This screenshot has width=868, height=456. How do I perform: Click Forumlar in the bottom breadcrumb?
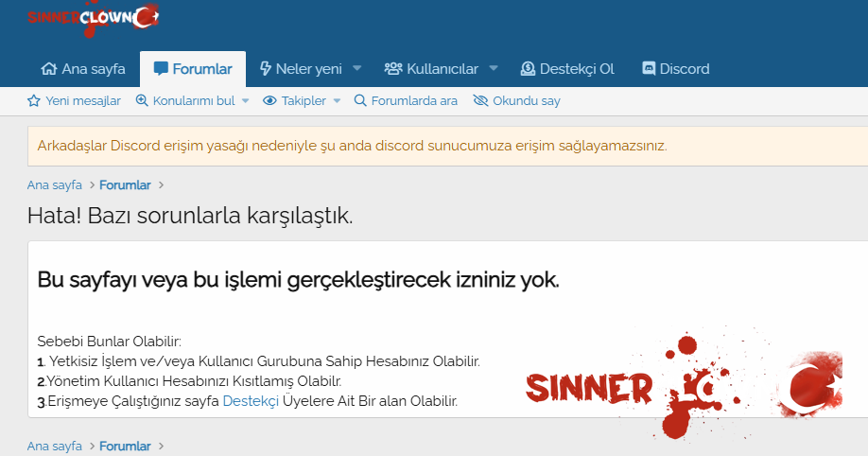[125, 446]
